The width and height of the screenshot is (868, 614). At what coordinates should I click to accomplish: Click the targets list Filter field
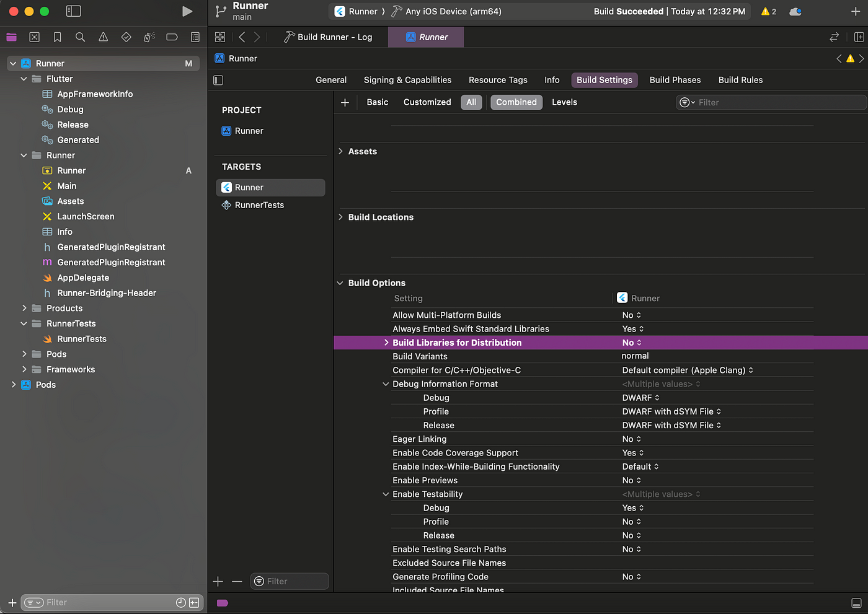[290, 581]
